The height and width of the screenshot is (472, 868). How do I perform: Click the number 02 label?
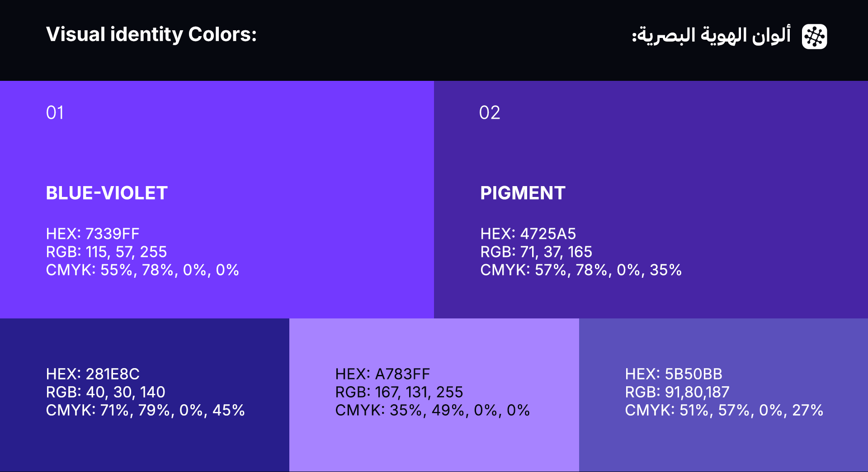coord(490,113)
